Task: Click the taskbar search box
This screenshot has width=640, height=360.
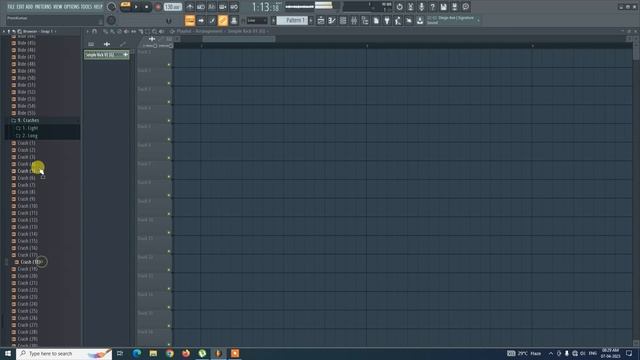Action: [64, 353]
